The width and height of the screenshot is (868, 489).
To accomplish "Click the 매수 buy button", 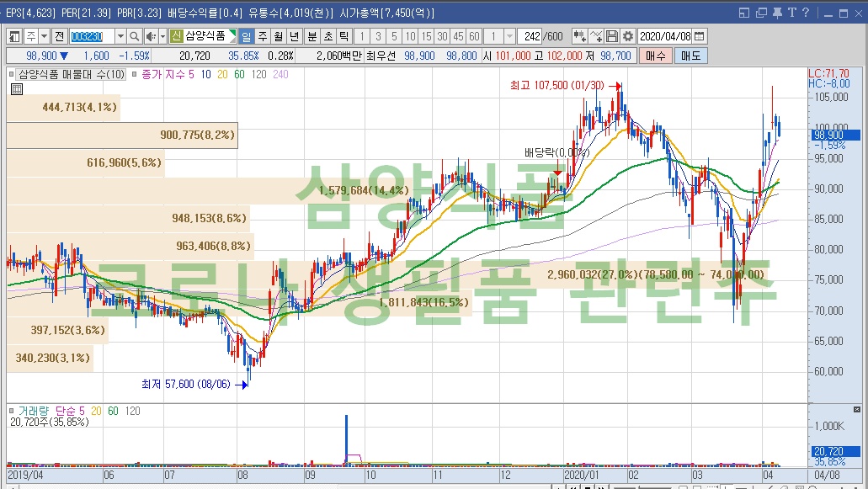I will [x=656, y=56].
